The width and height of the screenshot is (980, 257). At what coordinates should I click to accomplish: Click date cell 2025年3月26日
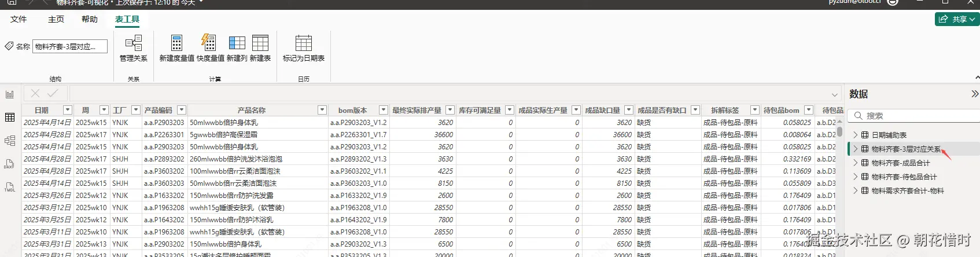coord(47,195)
